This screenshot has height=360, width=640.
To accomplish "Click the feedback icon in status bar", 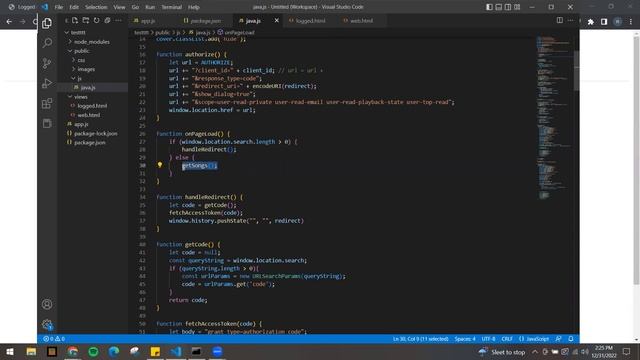I will pyautogui.click(x=558, y=339).
